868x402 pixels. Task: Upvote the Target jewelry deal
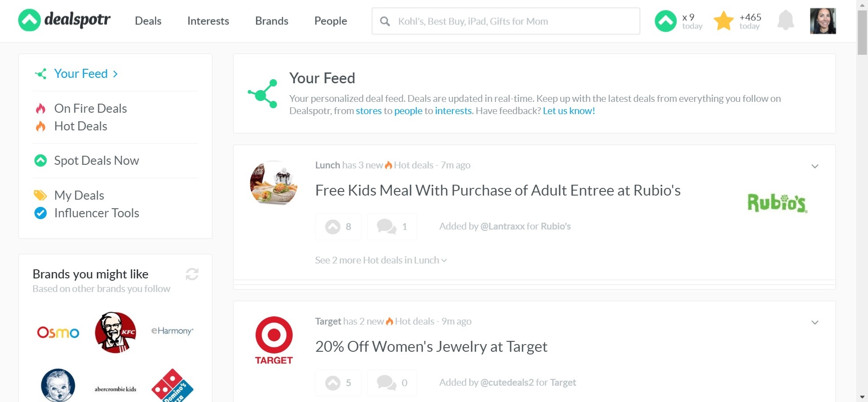[x=338, y=383]
